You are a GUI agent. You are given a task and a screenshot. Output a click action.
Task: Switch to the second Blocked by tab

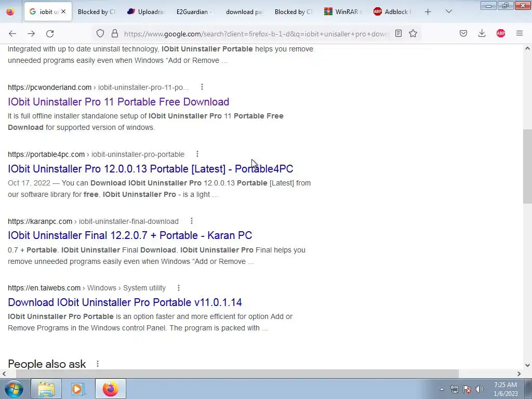click(x=294, y=12)
